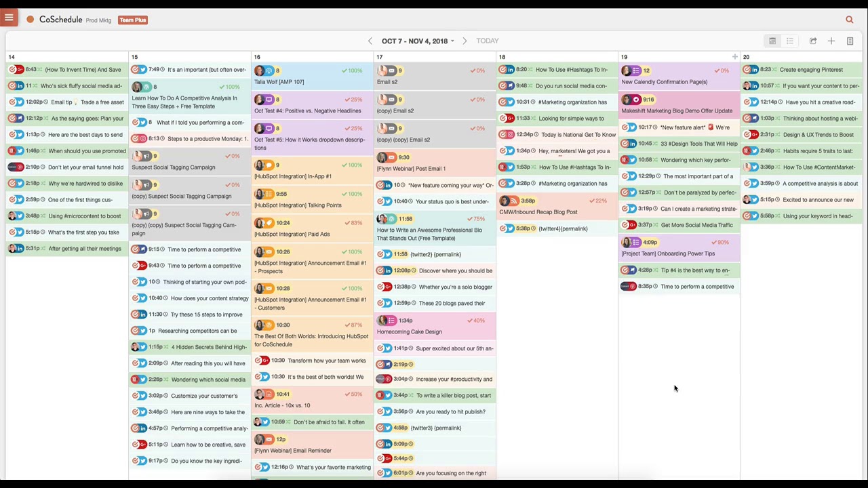868x488 pixels.
Task: Open '[HubSpot Integration] Paid Ads' card
Action: pos(312,228)
